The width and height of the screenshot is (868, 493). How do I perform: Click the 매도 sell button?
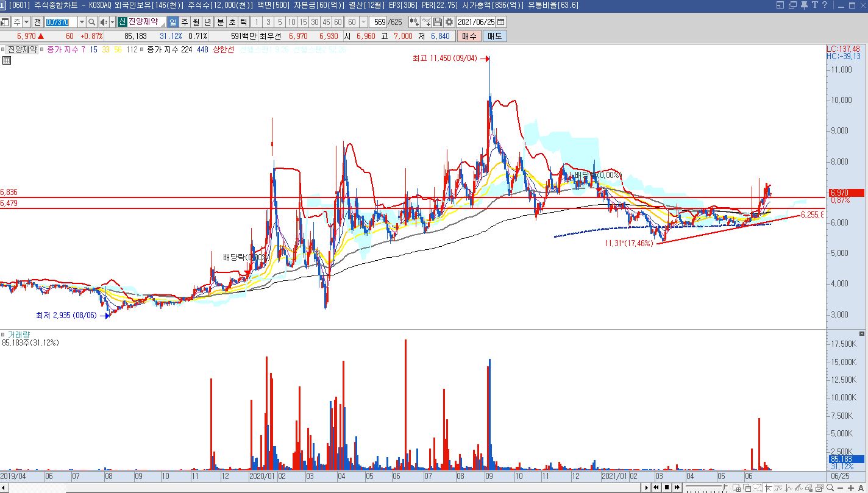tap(494, 36)
